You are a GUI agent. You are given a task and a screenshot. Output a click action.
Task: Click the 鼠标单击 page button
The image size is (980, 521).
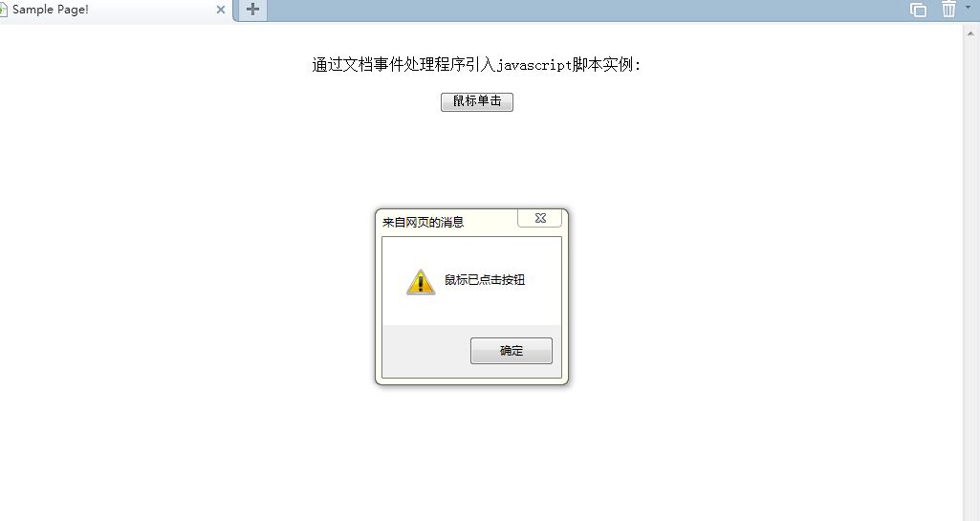coord(477,102)
